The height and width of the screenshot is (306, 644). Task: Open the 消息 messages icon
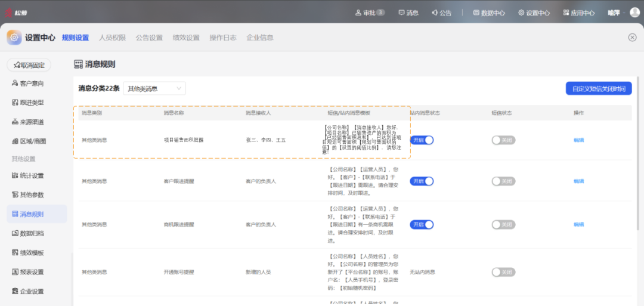click(401, 13)
